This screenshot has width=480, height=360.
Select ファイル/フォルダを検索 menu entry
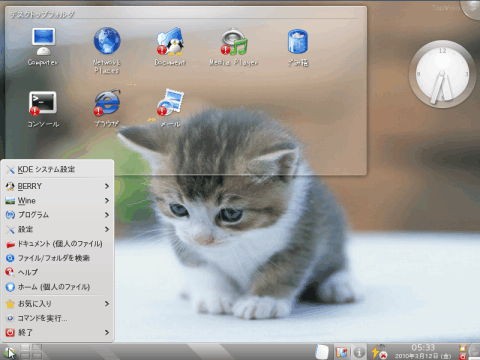pyautogui.click(x=57, y=258)
